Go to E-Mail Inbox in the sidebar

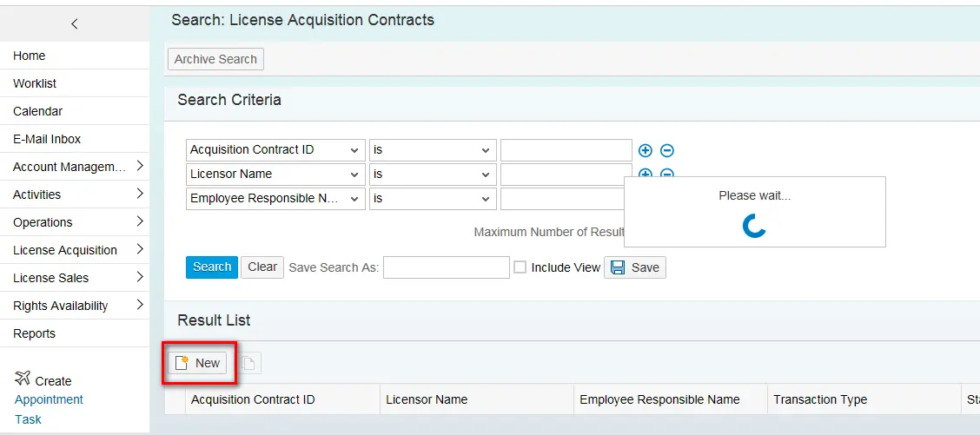pyautogui.click(x=47, y=139)
